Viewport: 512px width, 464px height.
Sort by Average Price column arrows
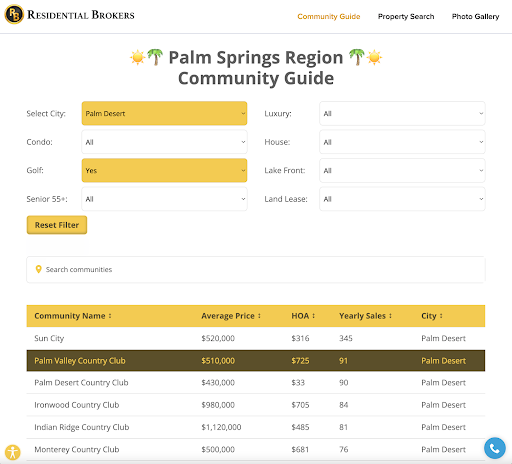tap(259, 316)
